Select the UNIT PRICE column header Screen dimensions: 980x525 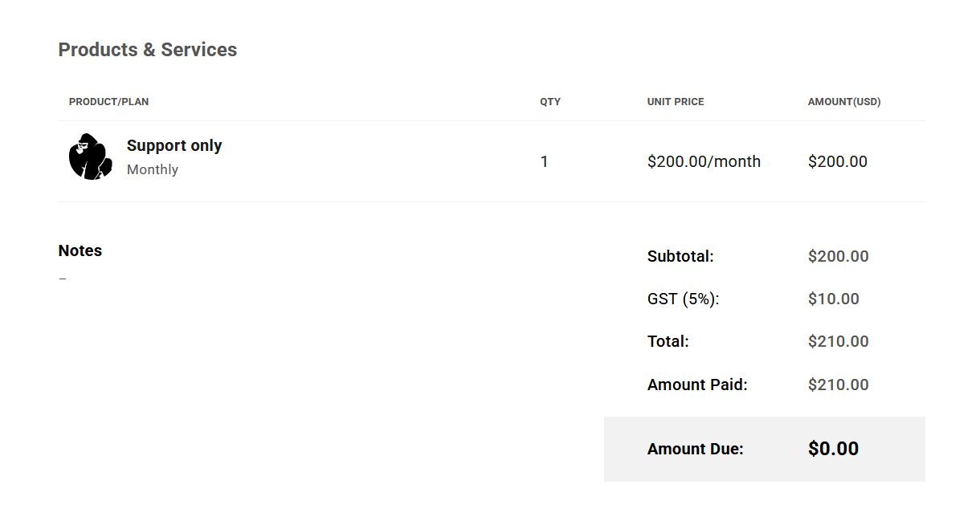pyautogui.click(x=676, y=102)
